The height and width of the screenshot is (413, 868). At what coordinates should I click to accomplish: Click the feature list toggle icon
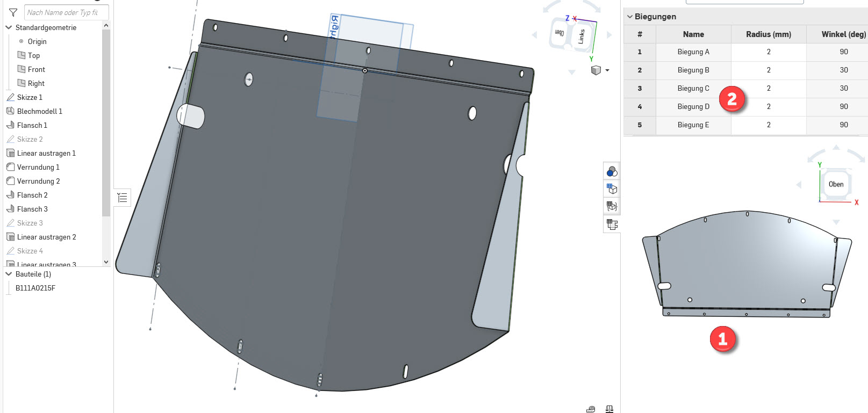pyautogui.click(x=123, y=198)
